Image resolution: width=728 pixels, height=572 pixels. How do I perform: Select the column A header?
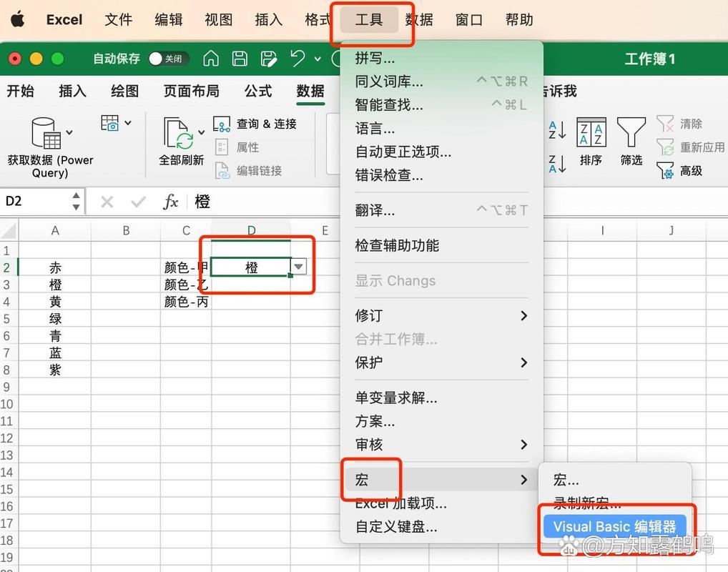[55, 230]
